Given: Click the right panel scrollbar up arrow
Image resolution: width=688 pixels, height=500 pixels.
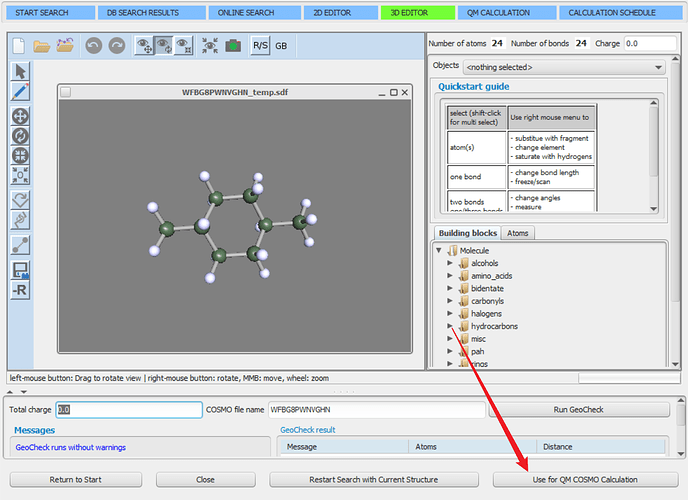Looking at the screenshot, I should [675, 59].
